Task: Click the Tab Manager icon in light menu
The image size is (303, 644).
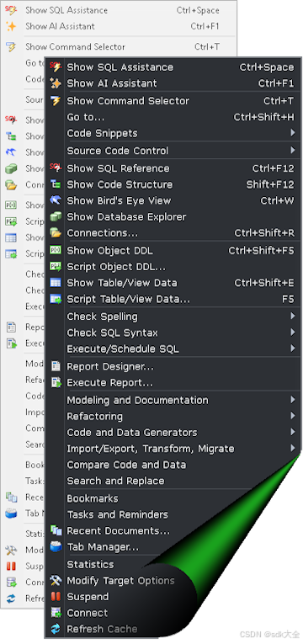Action: point(11,514)
